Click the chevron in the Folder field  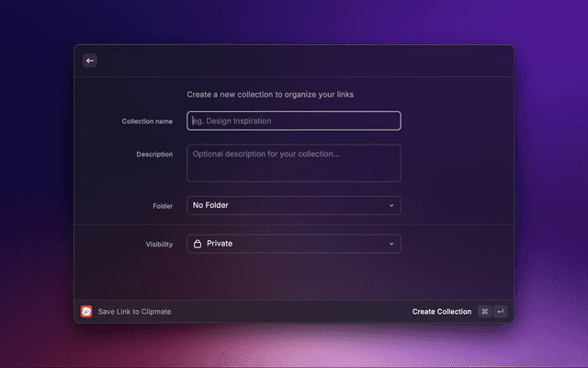(391, 205)
